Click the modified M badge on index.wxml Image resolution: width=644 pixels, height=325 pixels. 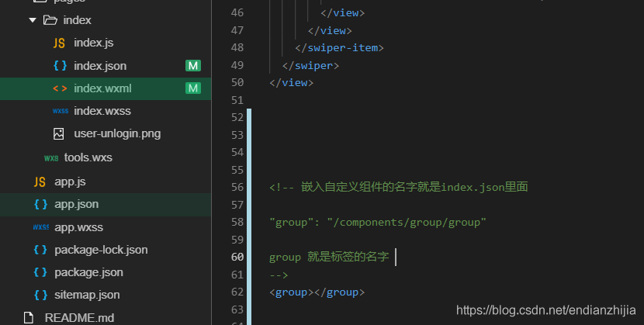(x=193, y=88)
